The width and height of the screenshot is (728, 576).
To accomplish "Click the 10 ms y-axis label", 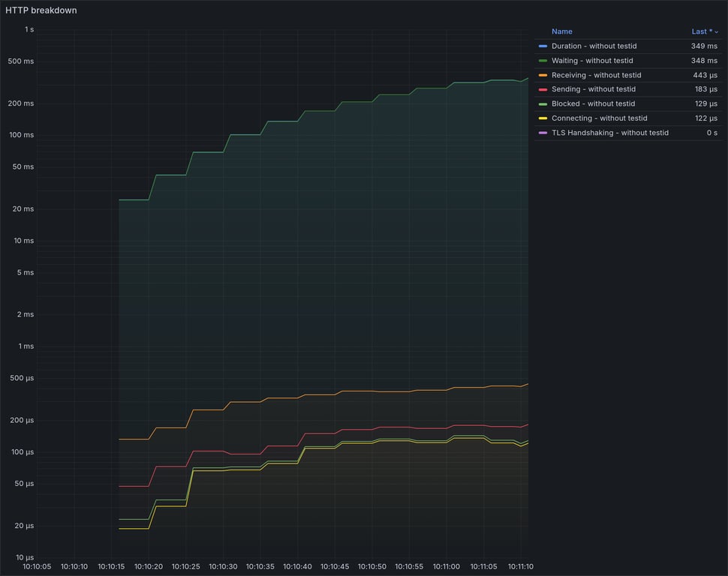I will (24, 241).
